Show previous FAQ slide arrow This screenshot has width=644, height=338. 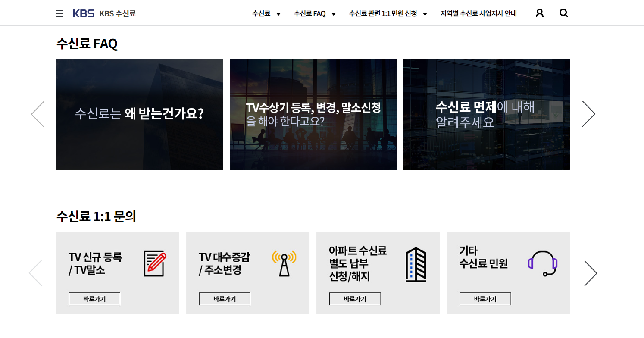tap(38, 114)
